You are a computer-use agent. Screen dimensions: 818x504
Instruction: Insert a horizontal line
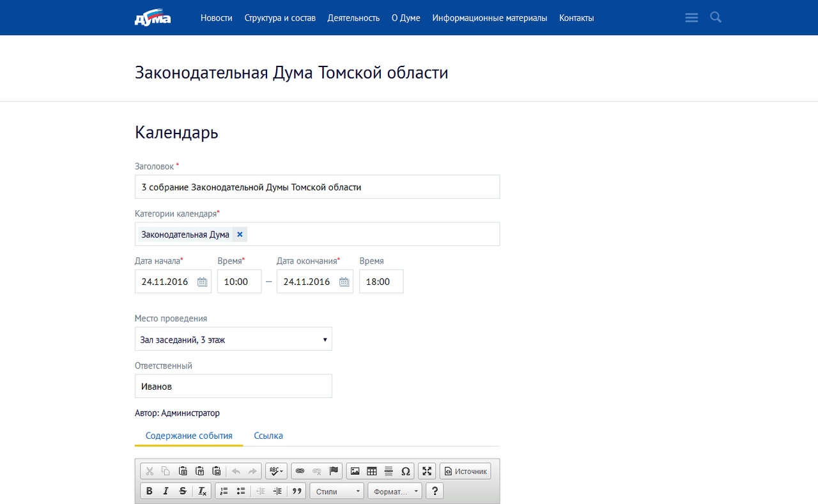click(389, 471)
